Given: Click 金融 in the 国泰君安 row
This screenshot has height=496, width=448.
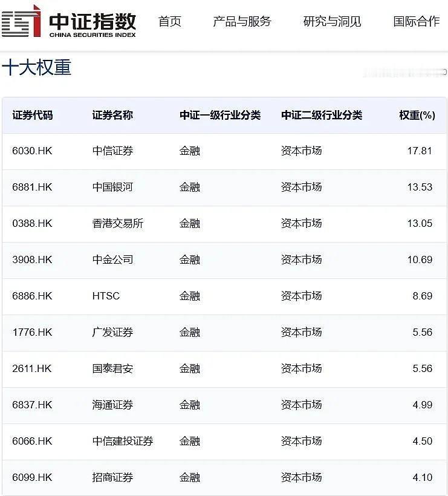Looking at the screenshot, I should click(190, 368).
